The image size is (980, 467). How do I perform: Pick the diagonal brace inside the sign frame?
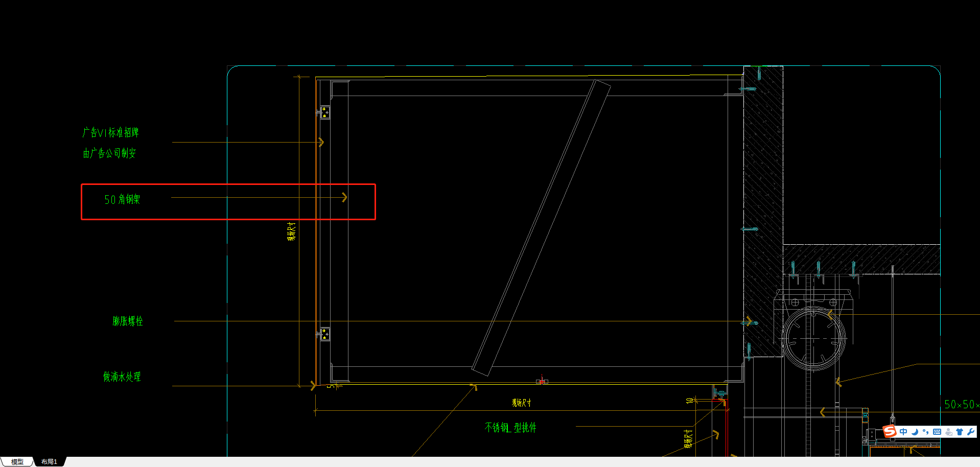click(x=541, y=227)
